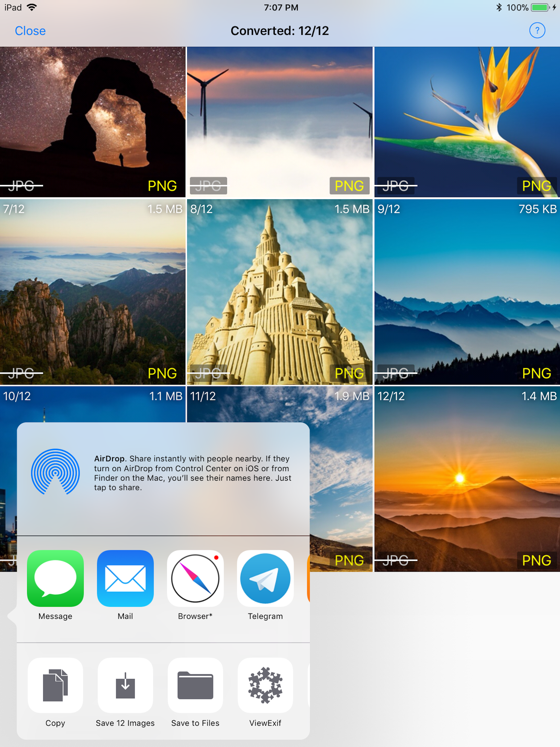Viewport: 560px width, 747px height.
Task: Tap the Message app icon
Action: pos(55,578)
